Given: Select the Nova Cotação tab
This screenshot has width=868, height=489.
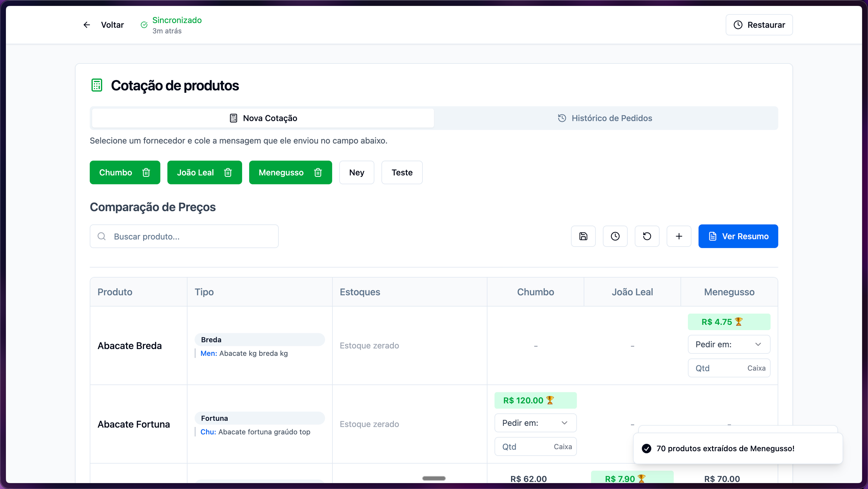Looking at the screenshot, I should click(263, 118).
